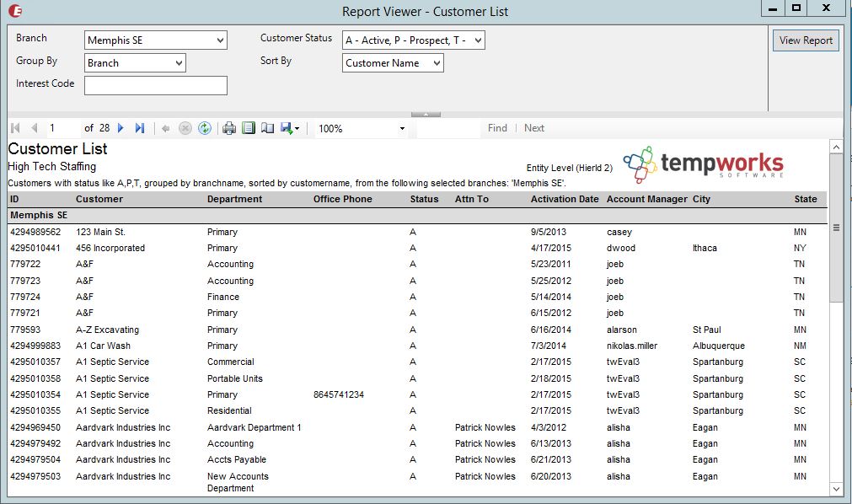Open the page setup icon
Viewport: 852px width, 504px height.
coord(267,128)
